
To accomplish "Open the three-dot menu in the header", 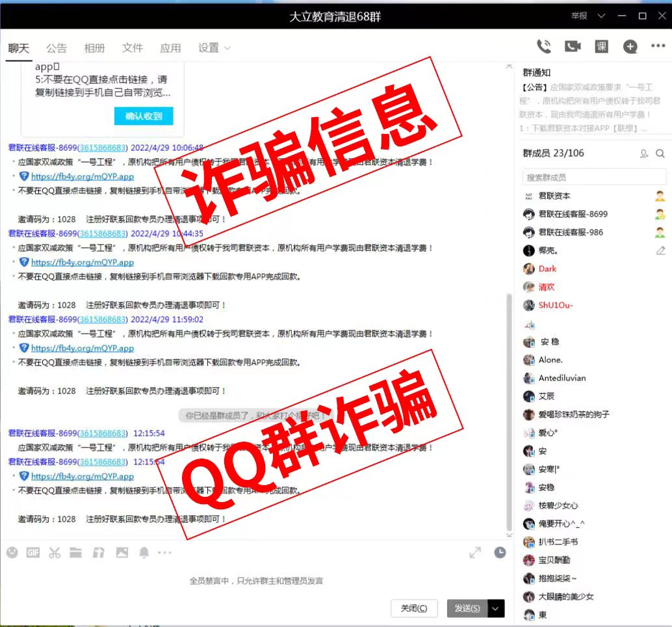I will (658, 46).
